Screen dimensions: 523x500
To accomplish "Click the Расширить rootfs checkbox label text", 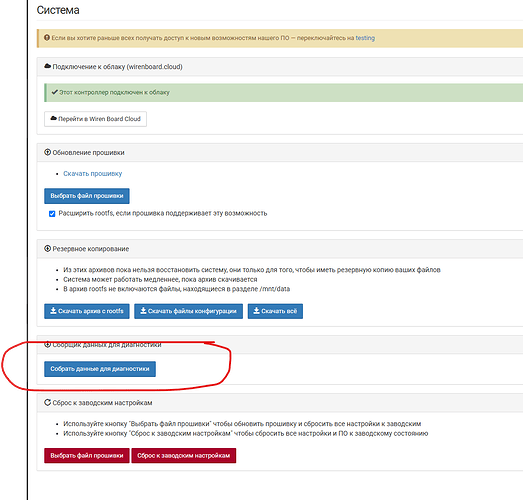I will pos(163,213).
